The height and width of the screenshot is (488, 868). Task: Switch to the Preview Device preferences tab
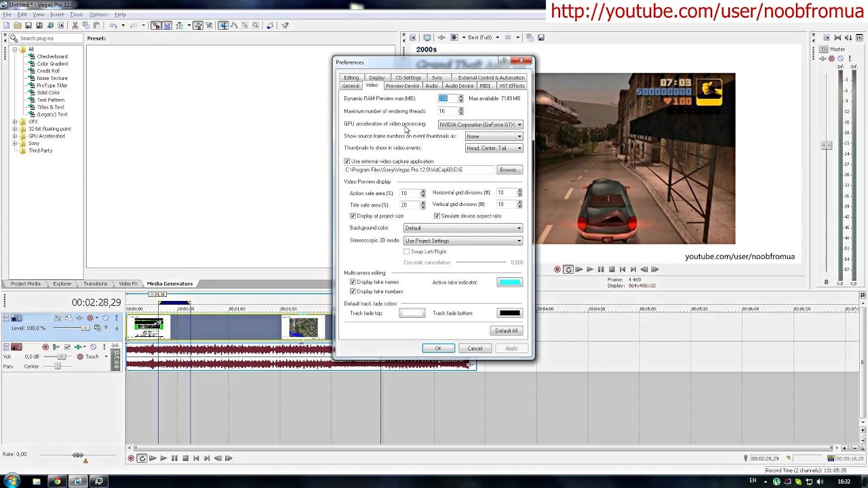402,86
